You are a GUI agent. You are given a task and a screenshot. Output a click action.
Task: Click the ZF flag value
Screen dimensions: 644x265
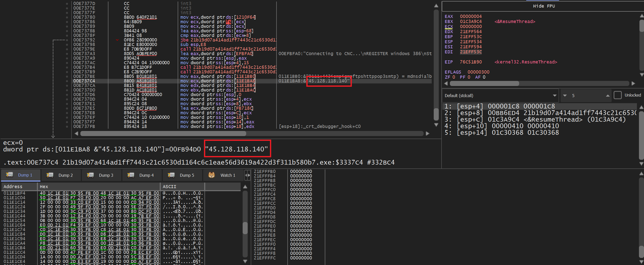coord(454,77)
